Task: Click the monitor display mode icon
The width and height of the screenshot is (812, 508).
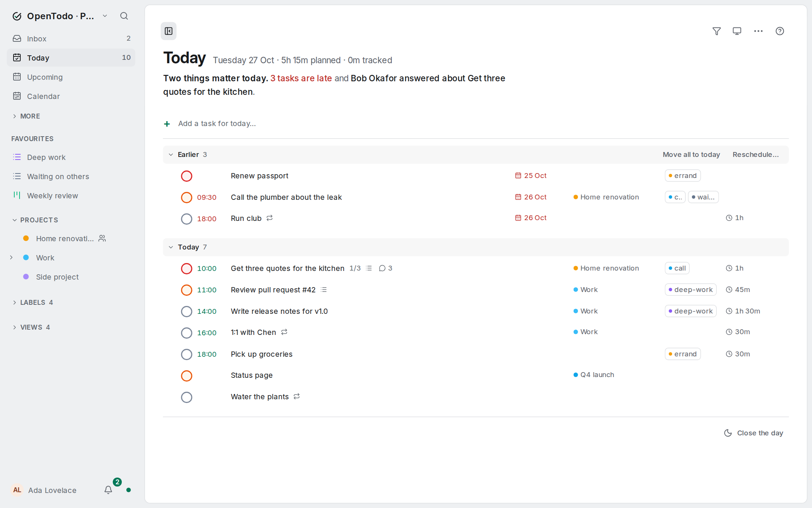Action: pyautogui.click(x=737, y=31)
